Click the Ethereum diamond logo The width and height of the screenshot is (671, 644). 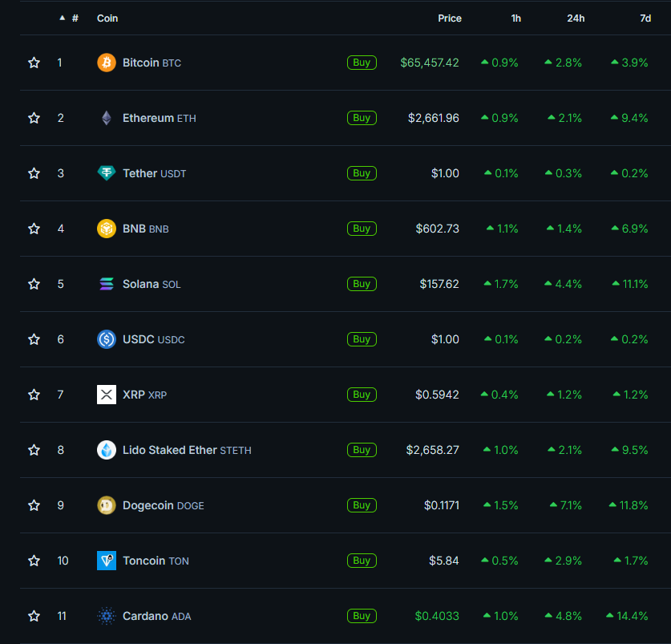[x=107, y=118]
